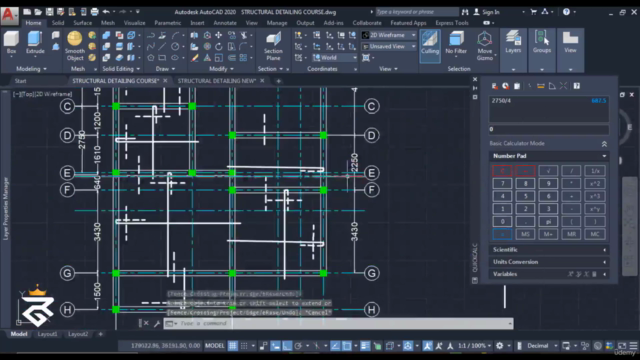Select the Line tool in Draw panel
The image size is (640, 360).
click(162, 47)
